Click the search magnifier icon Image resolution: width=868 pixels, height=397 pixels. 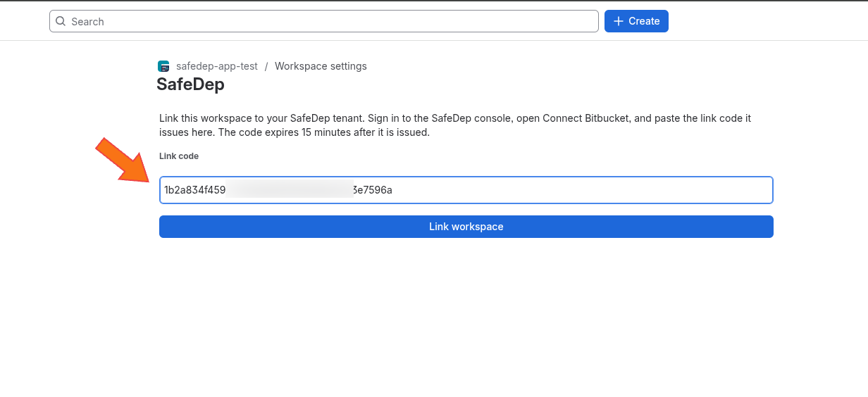coord(61,21)
